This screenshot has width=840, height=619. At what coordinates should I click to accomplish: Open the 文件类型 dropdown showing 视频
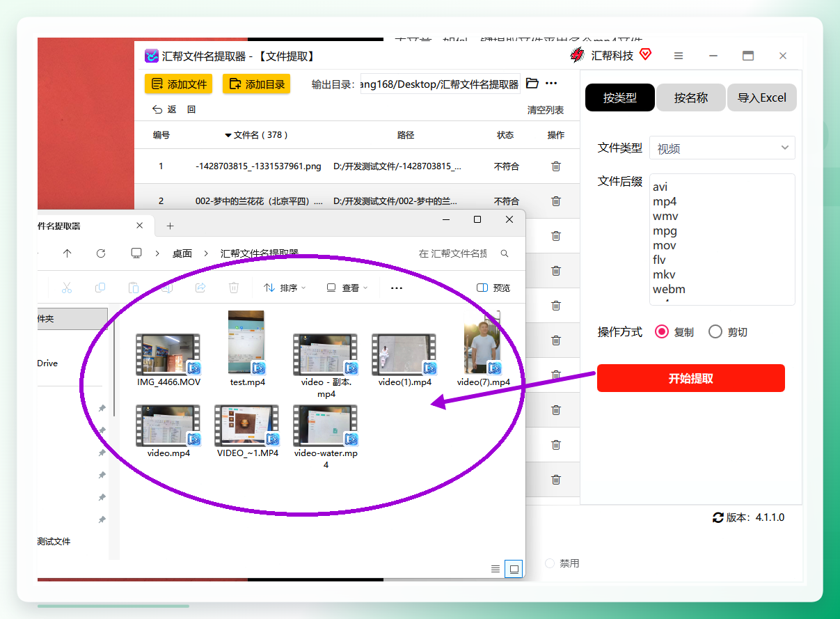(722, 148)
